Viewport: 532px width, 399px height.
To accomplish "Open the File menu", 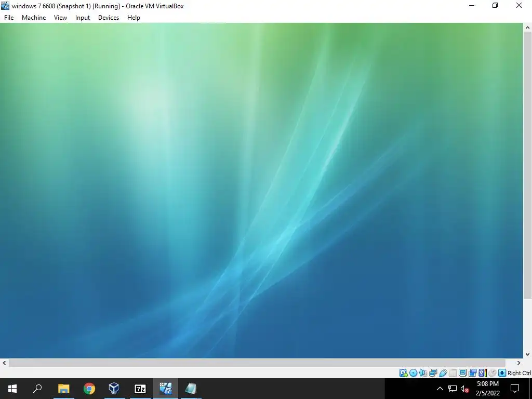I will pyautogui.click(x=9, y=18).
